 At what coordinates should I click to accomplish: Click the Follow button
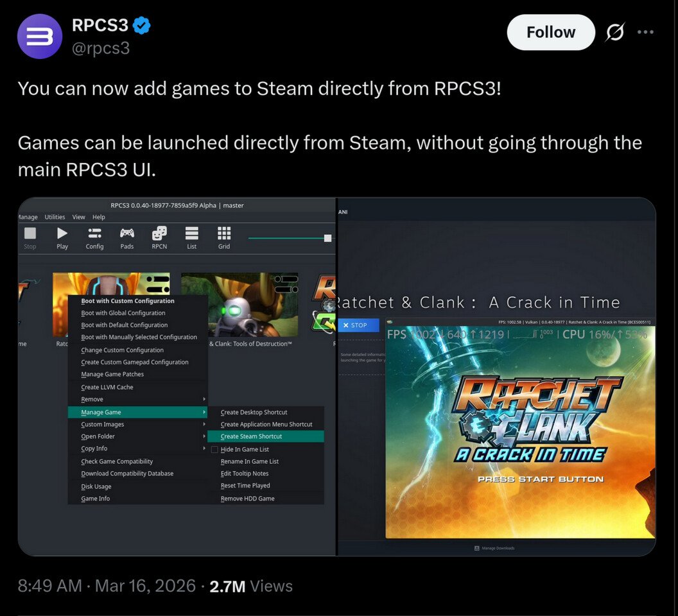click(x=550, y=31)
